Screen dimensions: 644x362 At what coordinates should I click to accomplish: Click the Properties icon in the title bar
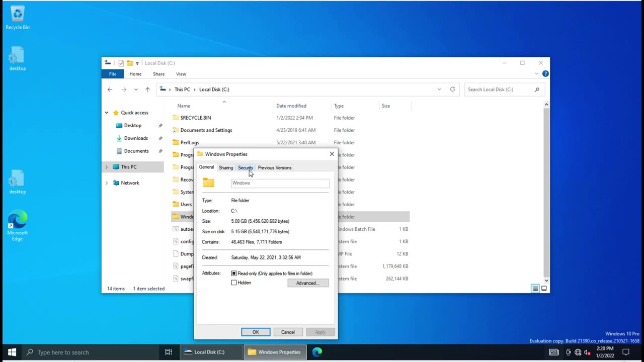tap(121, 63)
